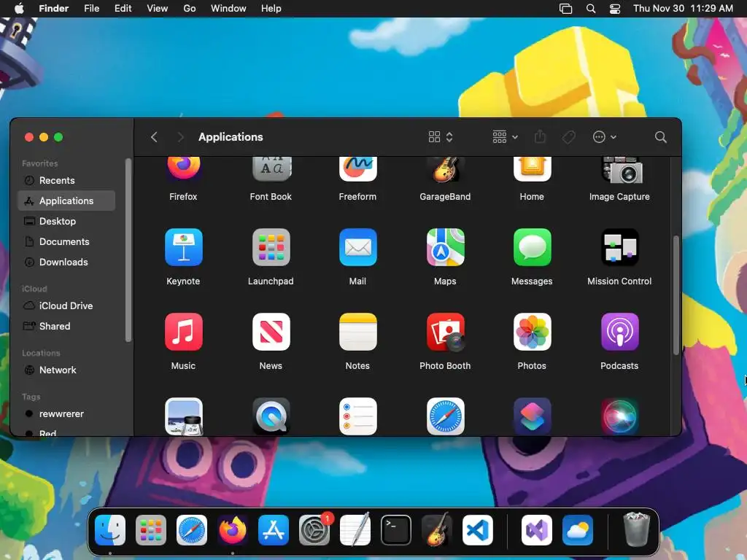This screenshot has width=747, height=560.
Task: Open Recents in the sidebar
Action: click(x=66, y=181)
